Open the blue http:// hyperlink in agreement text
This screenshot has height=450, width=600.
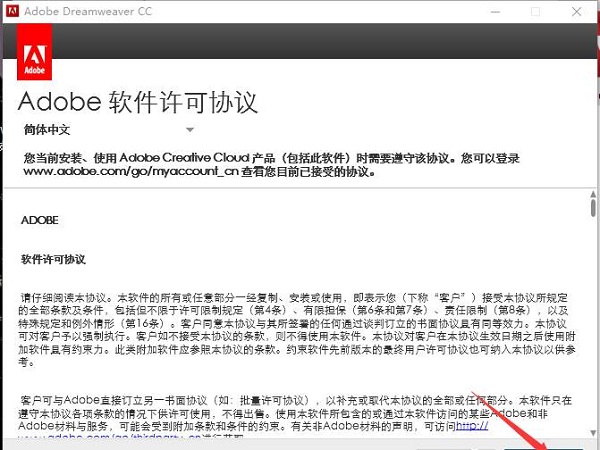[x=472, y=426]
